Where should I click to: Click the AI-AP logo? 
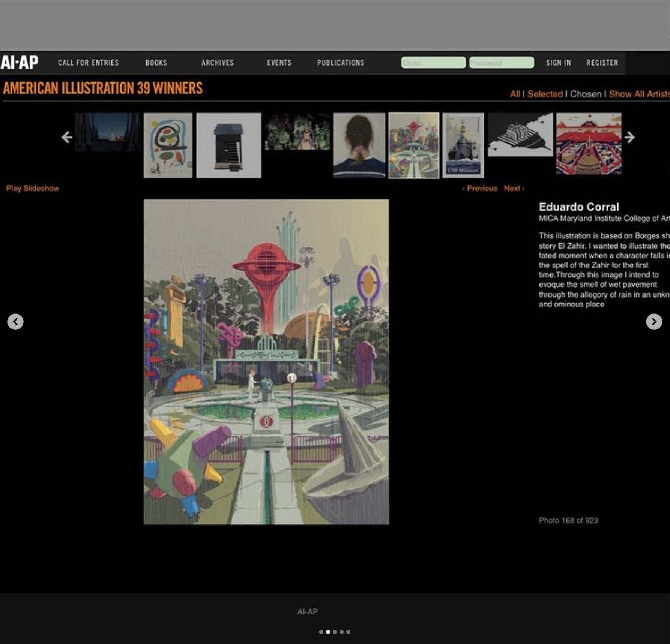pos(19,62)
